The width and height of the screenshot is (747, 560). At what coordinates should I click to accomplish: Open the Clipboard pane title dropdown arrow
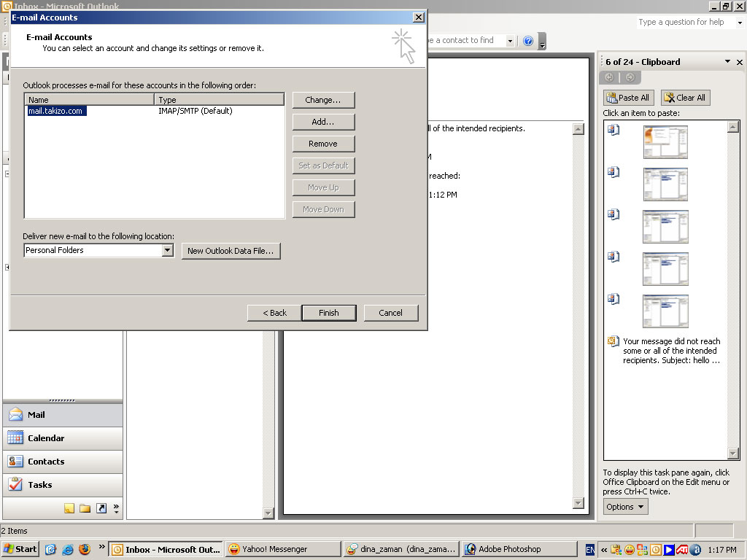tap(727, 61)
